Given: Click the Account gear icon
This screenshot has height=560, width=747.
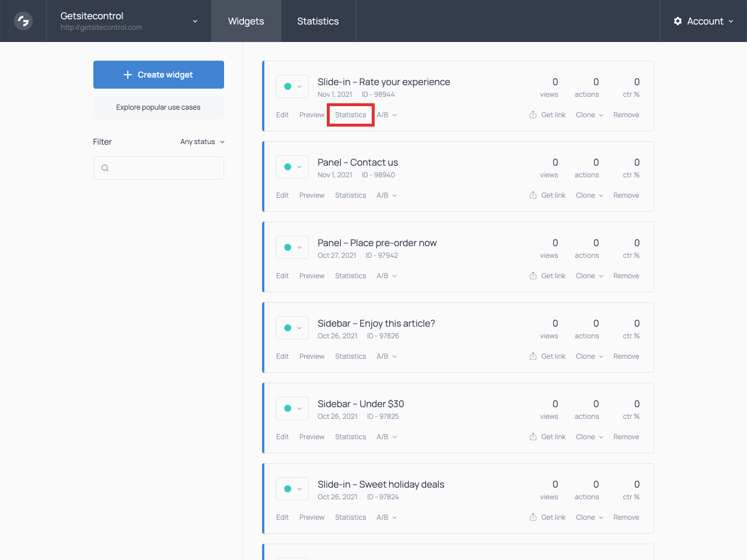Looking at the screenshot, I should pyautogui.click(x=678, y=21).
